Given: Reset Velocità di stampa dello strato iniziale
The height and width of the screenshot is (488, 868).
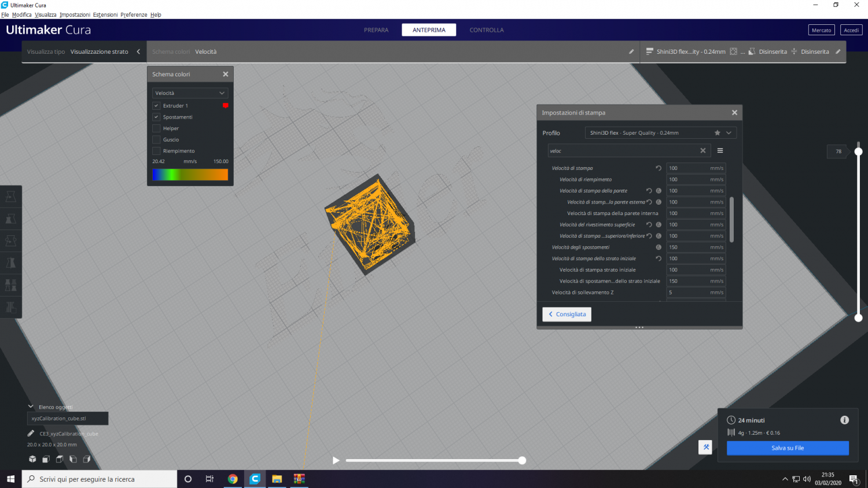Looking at the screenshot, I should pyautogui.click(x=659, y=258).
